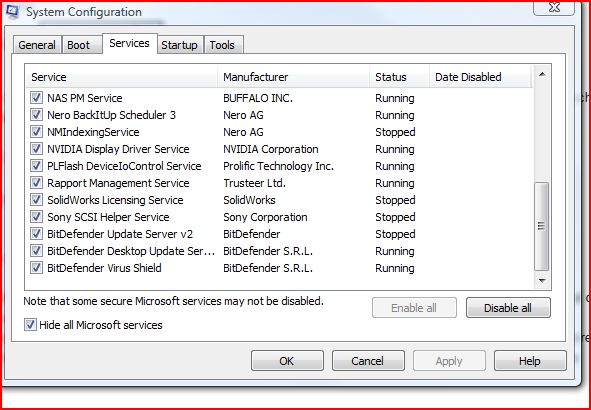Uncheck the NAS PM Service checkbox
The width and height of the screenshot is (591, 410).
(36, 98)
